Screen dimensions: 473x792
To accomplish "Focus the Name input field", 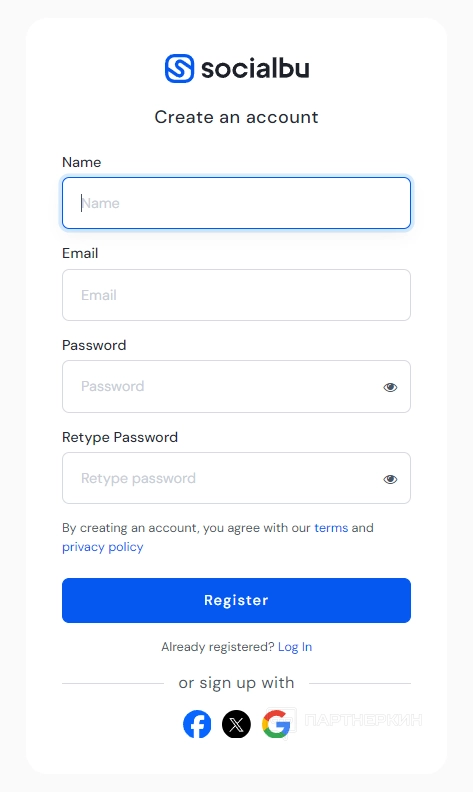I will click(x=236, y=203).
